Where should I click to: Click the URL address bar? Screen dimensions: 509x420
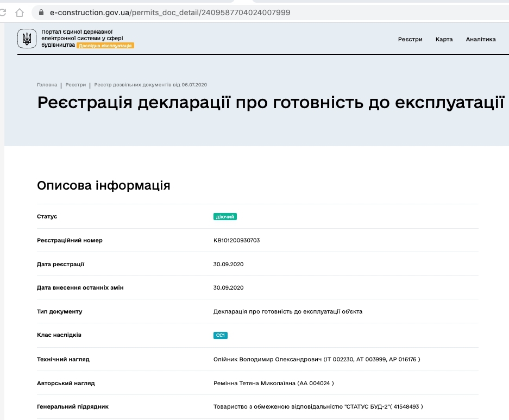click(270, 12)
